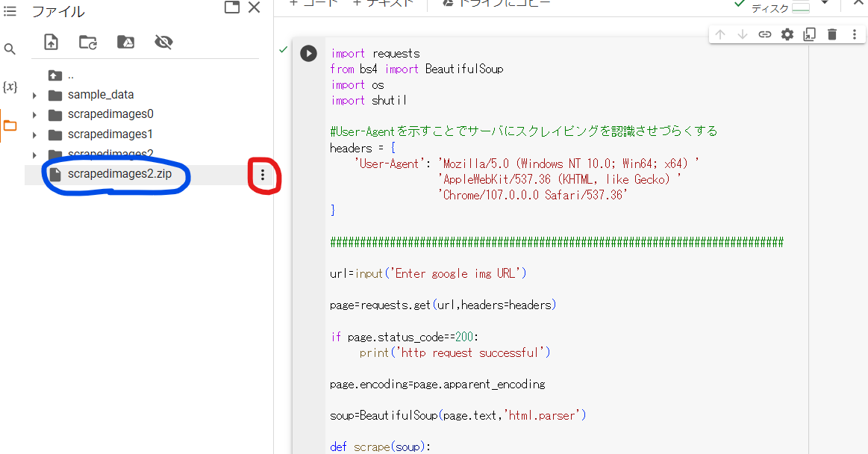Toggle the Files folder sidebar panel
This screenshot has width=868, height=454.
10,125
